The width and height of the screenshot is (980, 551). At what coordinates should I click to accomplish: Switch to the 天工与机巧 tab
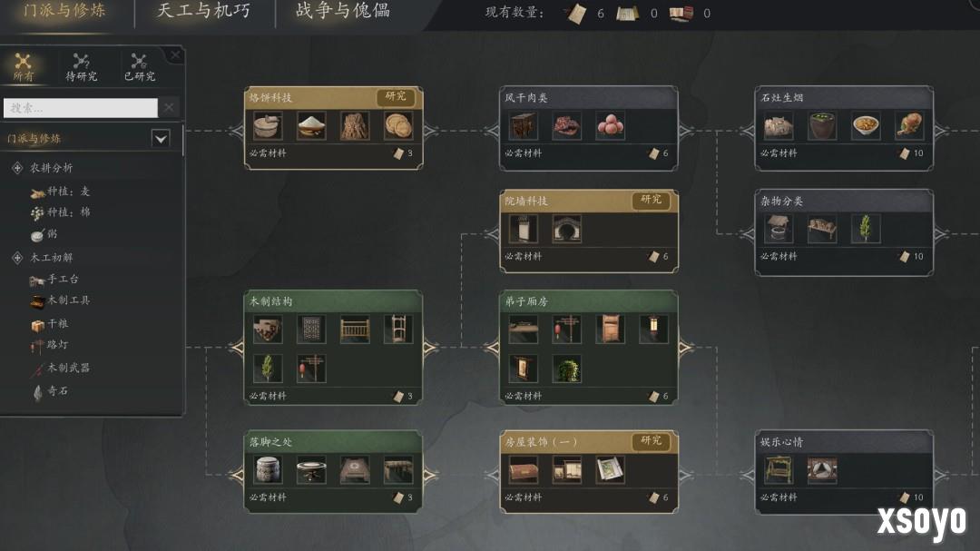[204, 11]
